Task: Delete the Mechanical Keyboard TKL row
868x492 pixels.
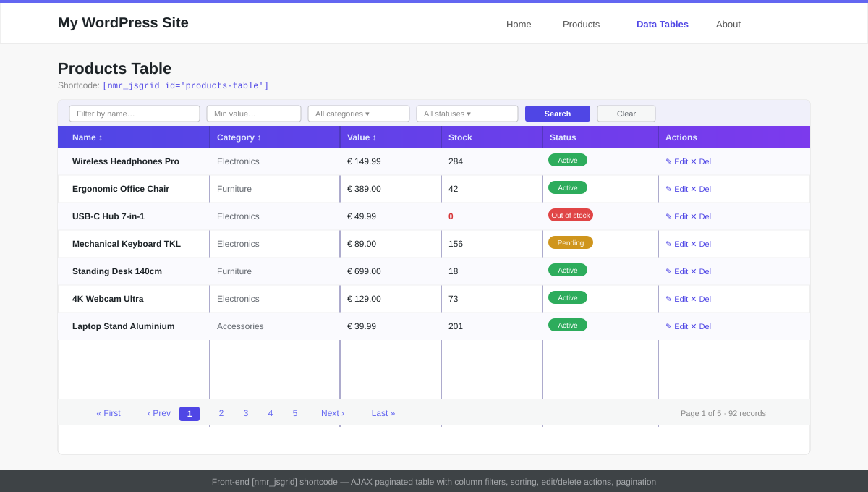Action: (700, 244)
